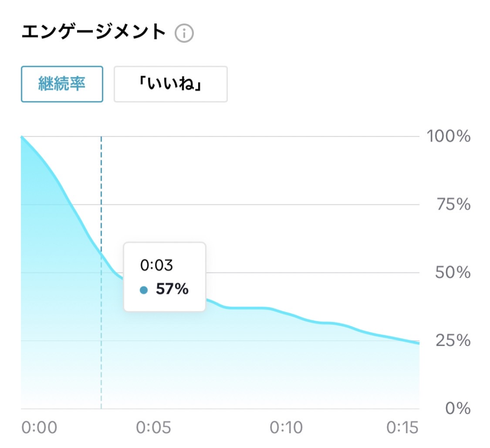The image size is (490, 448).
Task: Click the bold 57% tooltip value
Action: tap(172, 290)
